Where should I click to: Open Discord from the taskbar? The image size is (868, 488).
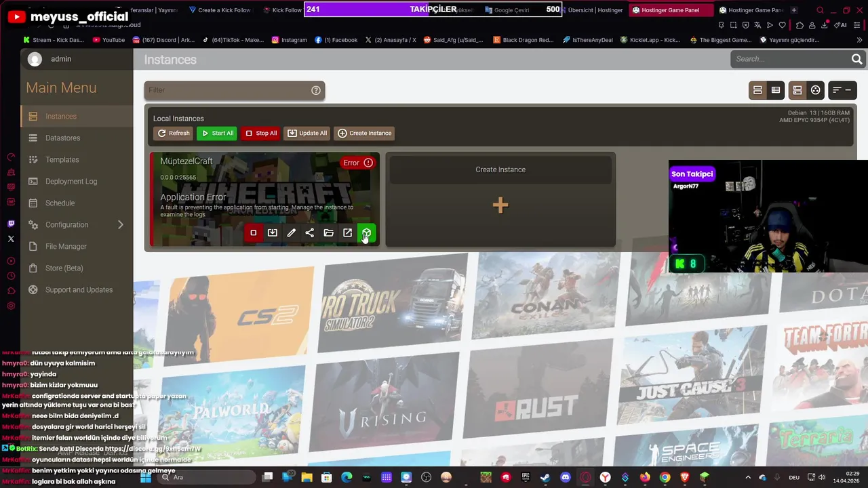566,477
